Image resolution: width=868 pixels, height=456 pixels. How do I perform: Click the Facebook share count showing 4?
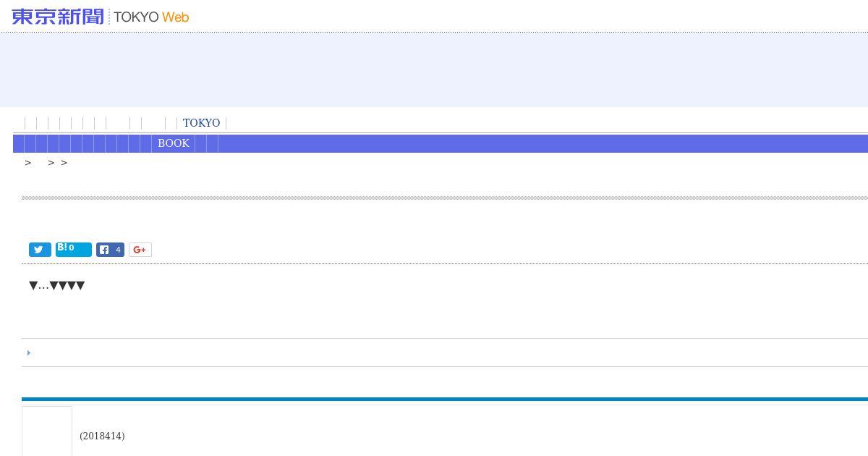point(118,250)
